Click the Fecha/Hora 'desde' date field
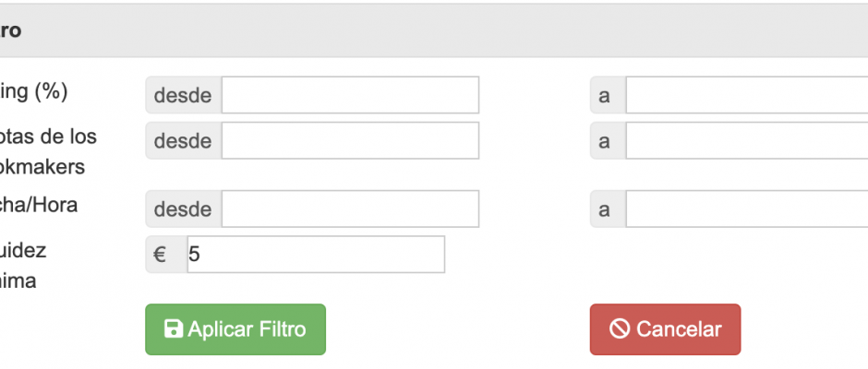This screenshot has width=868, height=369. click(x=350, y=208)
